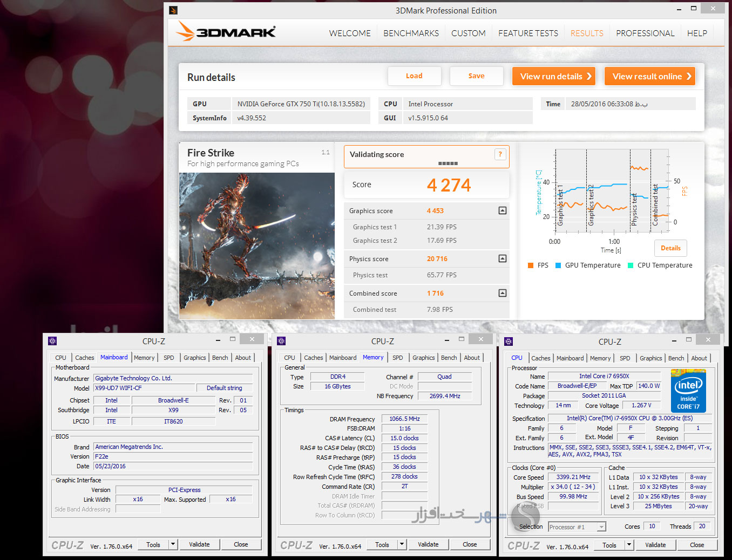Click the orange FPS legend swatch
Image resolution: width=732 pixels, height=560 pixels.
pyautogui.click(x=531, y=265)
